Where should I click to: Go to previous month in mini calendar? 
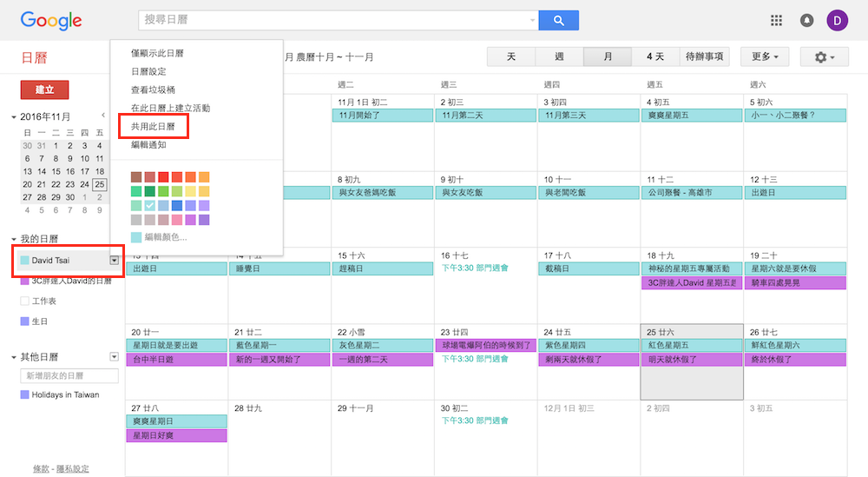102,116
